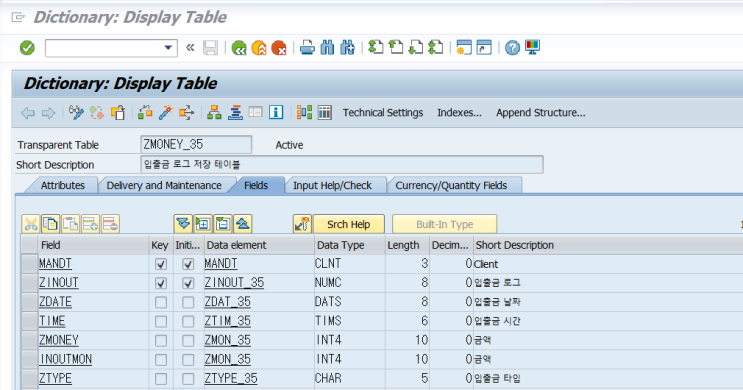Toggle Display/Change mode glasses-pencil icon
Image resolution: width=743 pixels, height=390 pixels.
click(x=76, y=112)
